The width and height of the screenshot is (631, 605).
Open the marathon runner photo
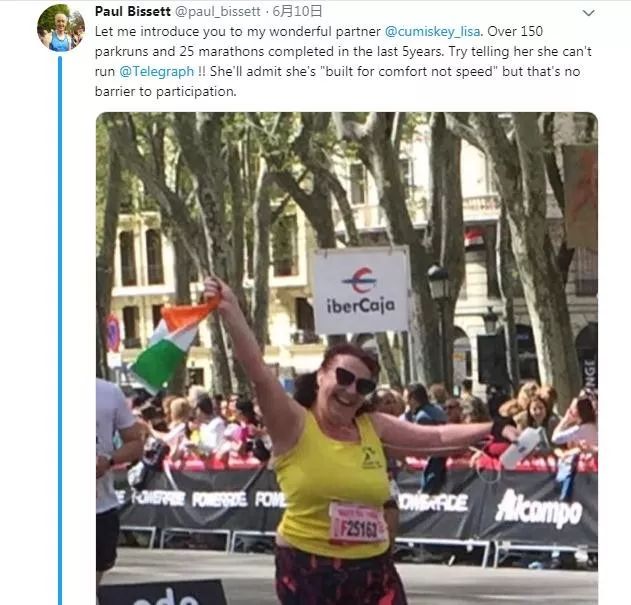(x=346, y=358)
